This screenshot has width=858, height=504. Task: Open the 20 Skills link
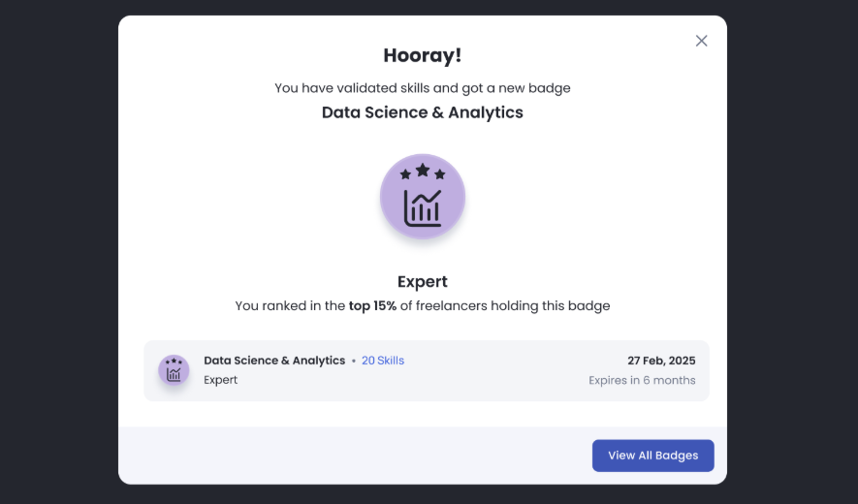tap(383, 361)
